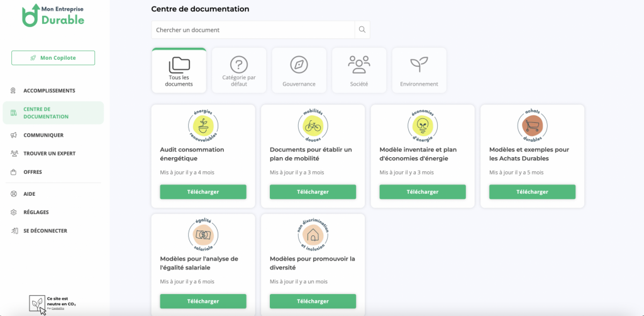This screenshot has width=644, height=316.
Task: Choose Se déconnecter in the sidebar
Action: (x=45, y=231)
